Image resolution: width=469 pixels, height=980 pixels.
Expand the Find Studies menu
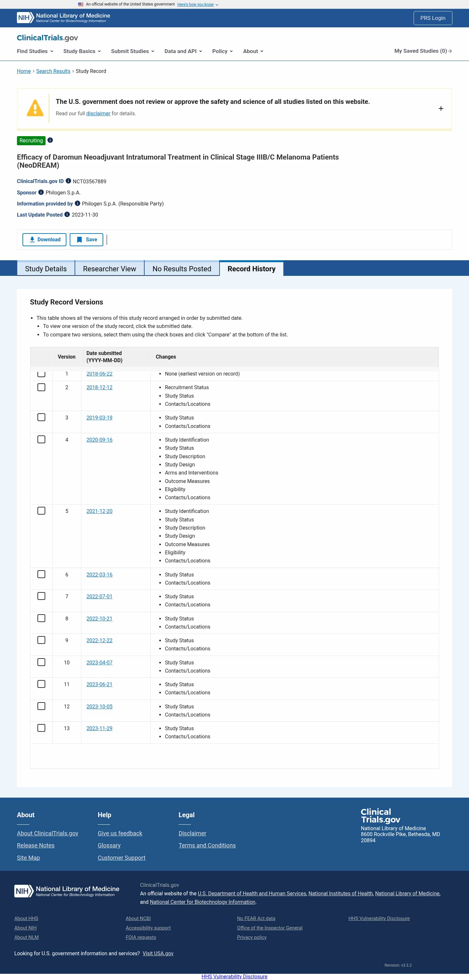tap(35, 51)
